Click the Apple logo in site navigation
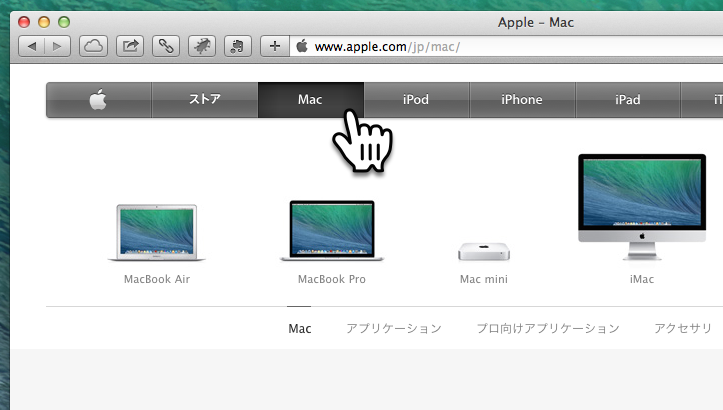723x410 pixels. pos(98,100)
